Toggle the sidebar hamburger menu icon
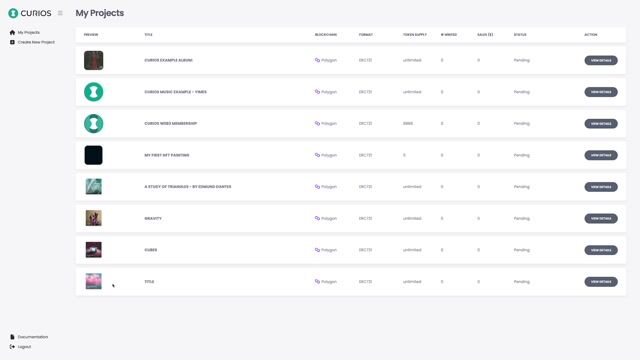Image resolution: width=640 pixels, height=360 pixels. 60,13
